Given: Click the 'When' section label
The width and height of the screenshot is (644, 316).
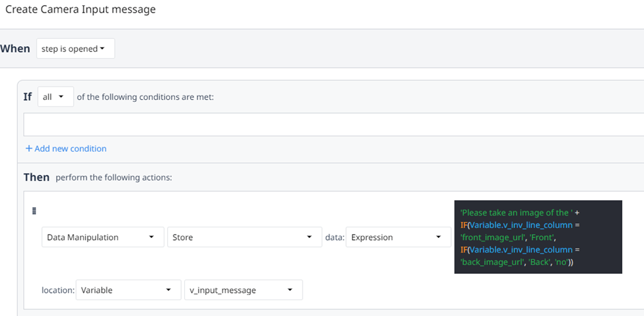Looking at the screenshot, I should [x=15, y=49].
